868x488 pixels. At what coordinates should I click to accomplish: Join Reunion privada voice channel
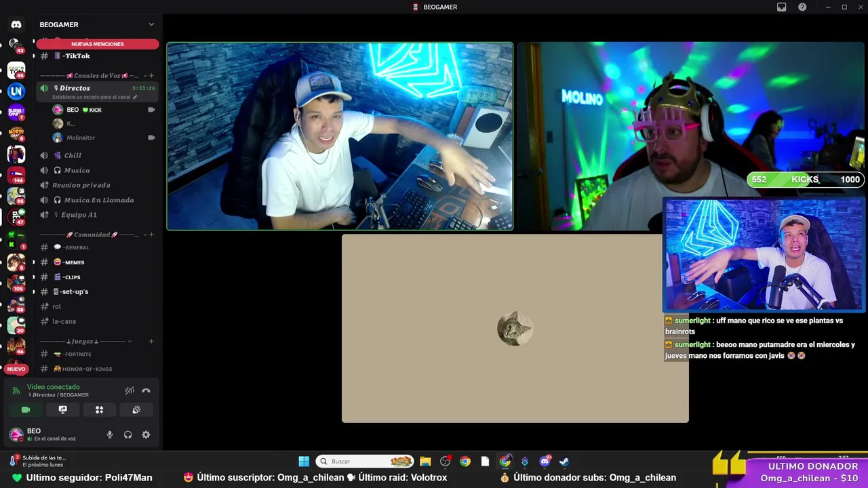(98, 185)
